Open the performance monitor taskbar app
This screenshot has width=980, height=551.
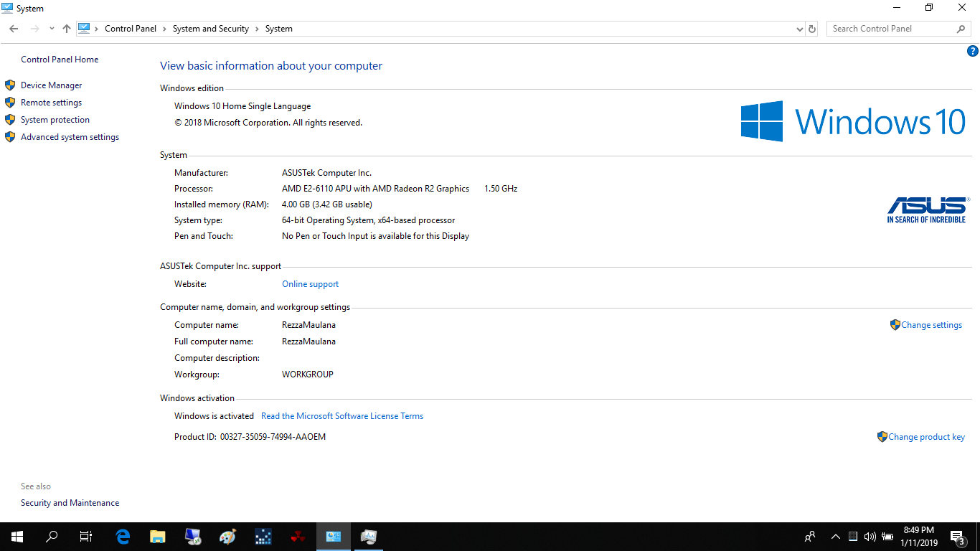coord(369,537)
